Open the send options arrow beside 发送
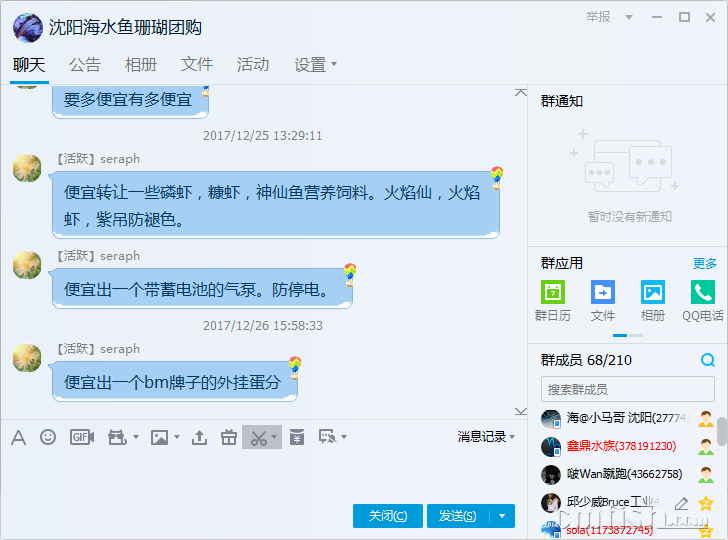Screen dimensions: 728x540 tap(502, 516)
